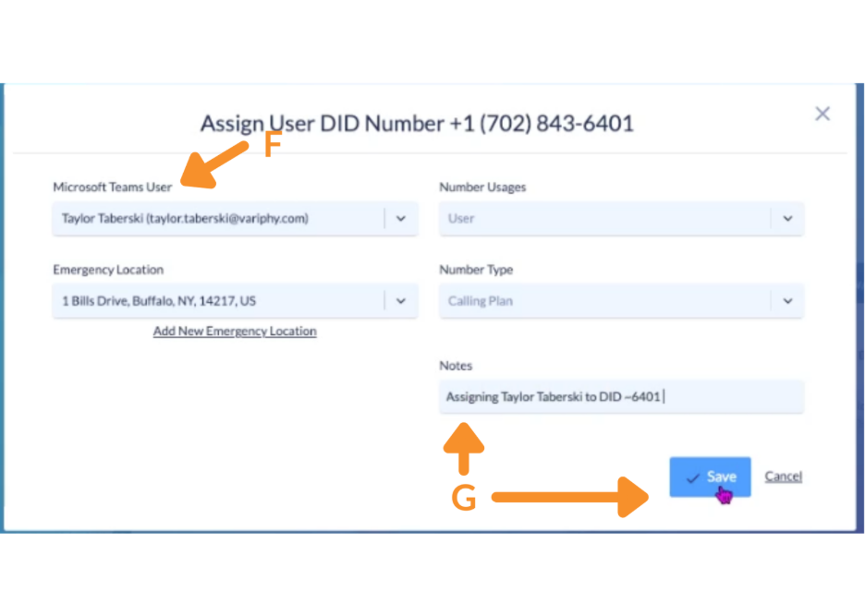Close the Assign User DID dialog
865x616 pixels.
[x=822, y=114]
